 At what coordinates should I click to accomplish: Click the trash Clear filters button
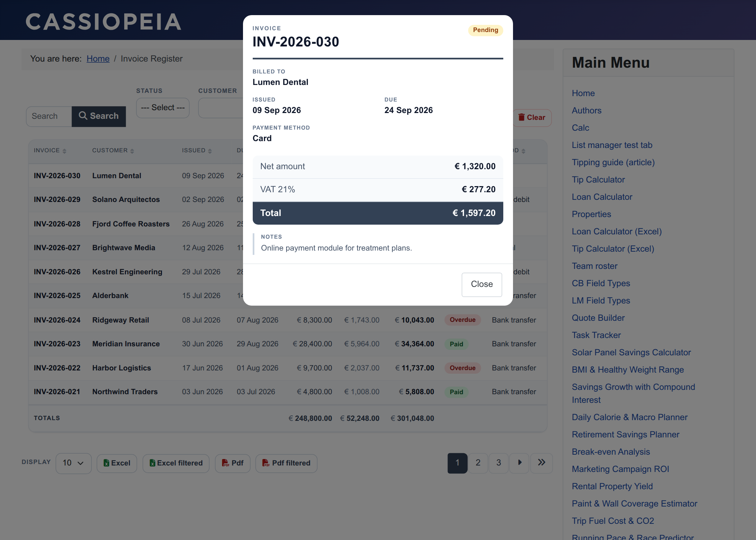[532, 118]
